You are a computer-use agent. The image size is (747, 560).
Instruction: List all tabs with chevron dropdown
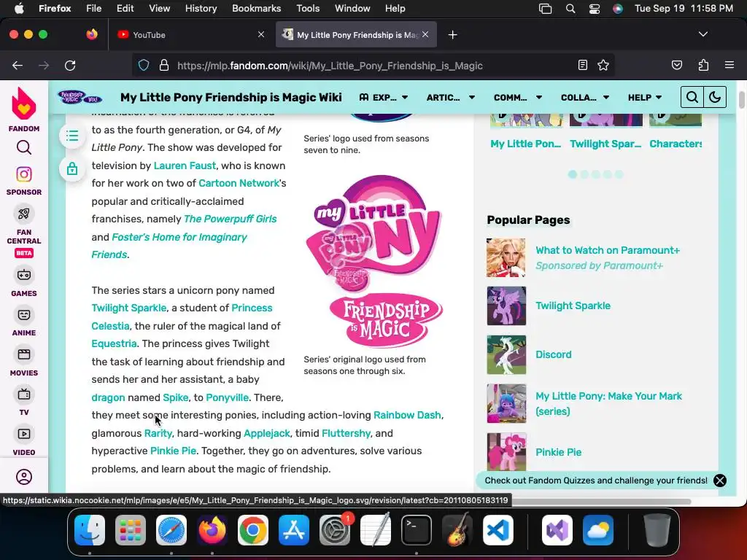[x=703, y=34]
